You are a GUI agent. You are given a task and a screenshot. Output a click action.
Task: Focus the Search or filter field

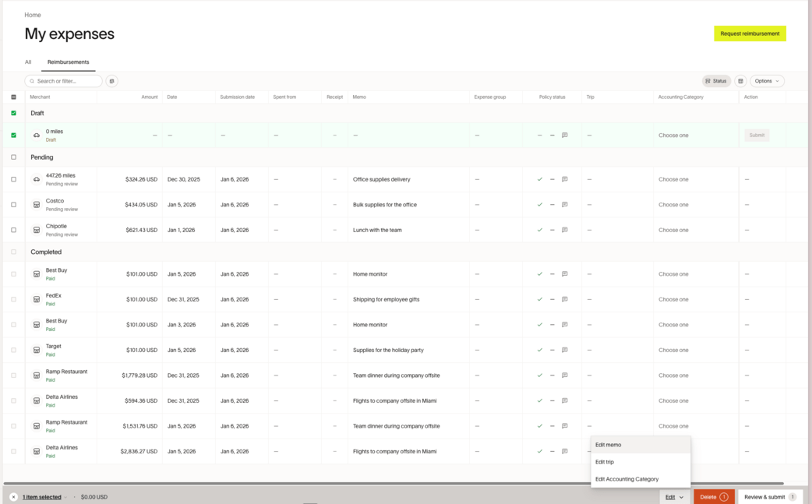click(x=67, y=81)
